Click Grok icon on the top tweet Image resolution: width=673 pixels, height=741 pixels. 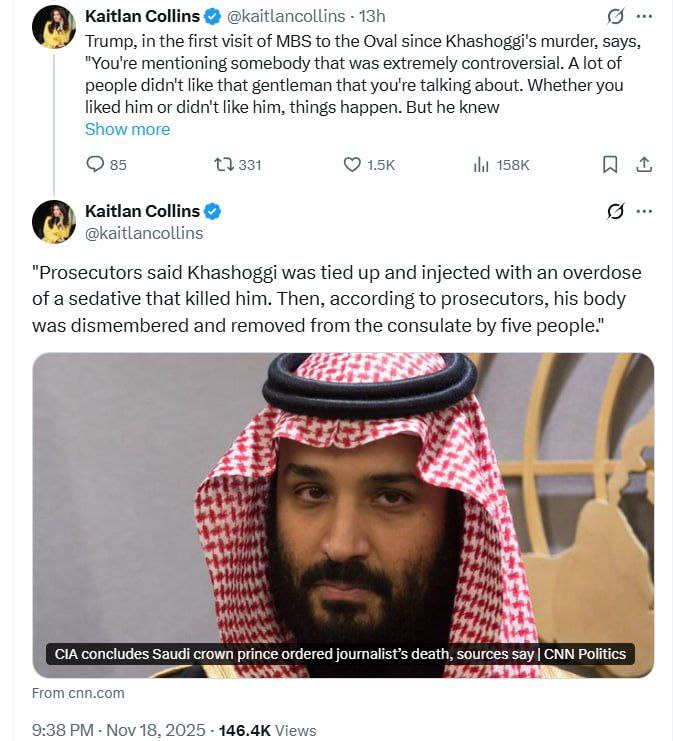(x=616, y=17)
